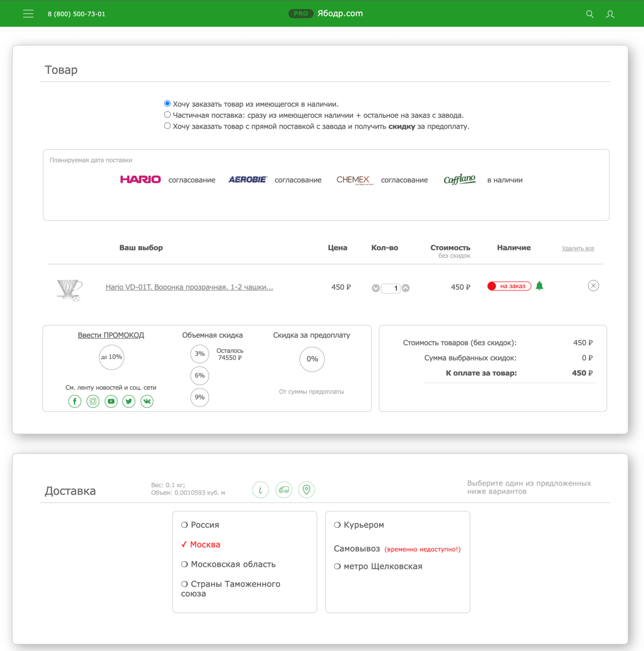Select Курьером delivery method
644x651 pixels.
coord(359,525)
